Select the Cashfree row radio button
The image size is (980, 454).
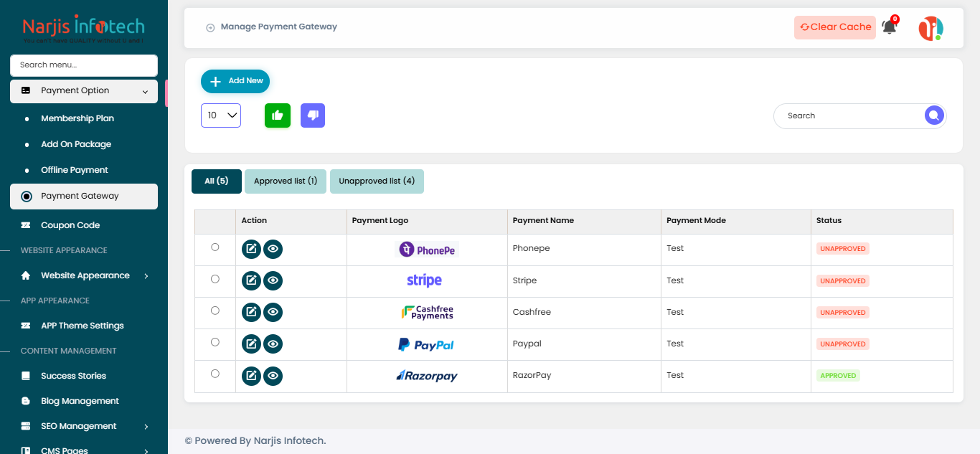click(215, 310)
